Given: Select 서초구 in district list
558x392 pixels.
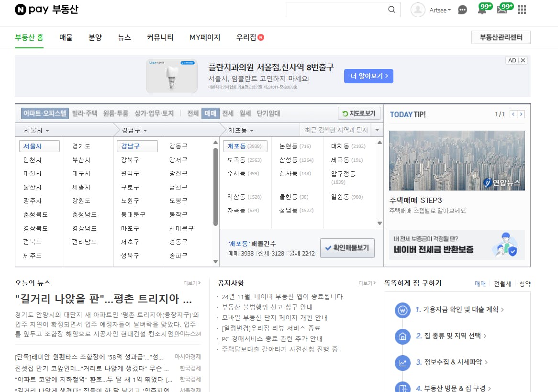Looking at the screenshot, I should pos(130,242).
